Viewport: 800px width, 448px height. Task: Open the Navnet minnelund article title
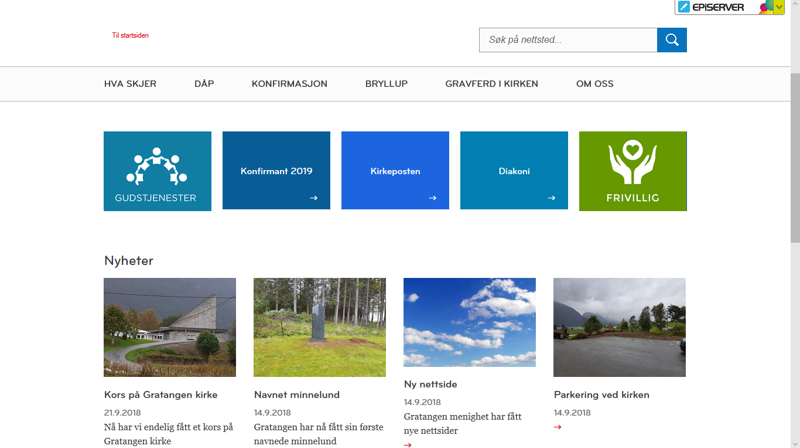[x=297, y=395]
